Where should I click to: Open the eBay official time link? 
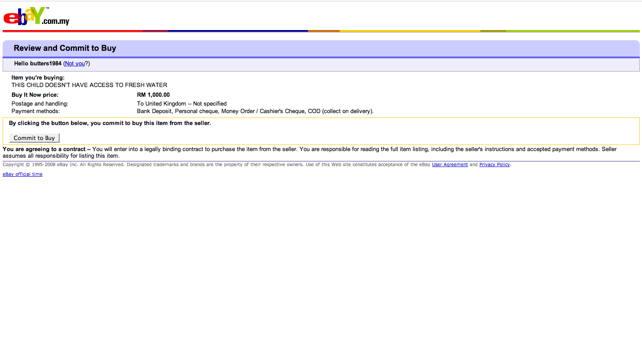click(x=23, y=174)
